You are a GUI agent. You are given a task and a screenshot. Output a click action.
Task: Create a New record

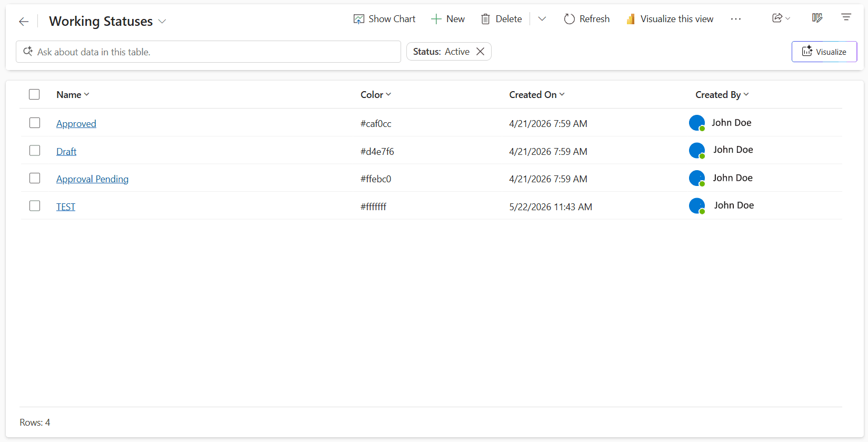coord(448,19)
